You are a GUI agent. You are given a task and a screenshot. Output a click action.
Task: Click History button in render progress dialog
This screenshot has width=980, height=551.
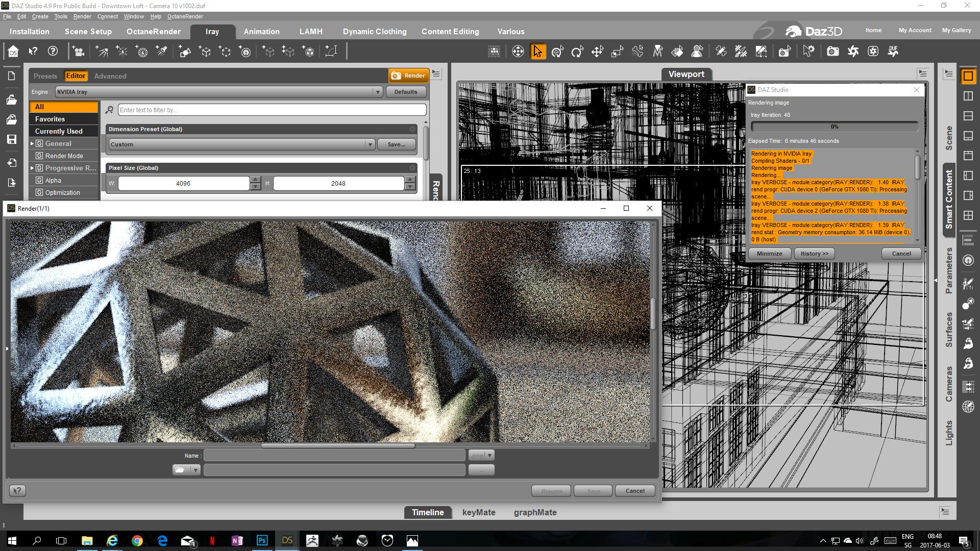[814, 254]
